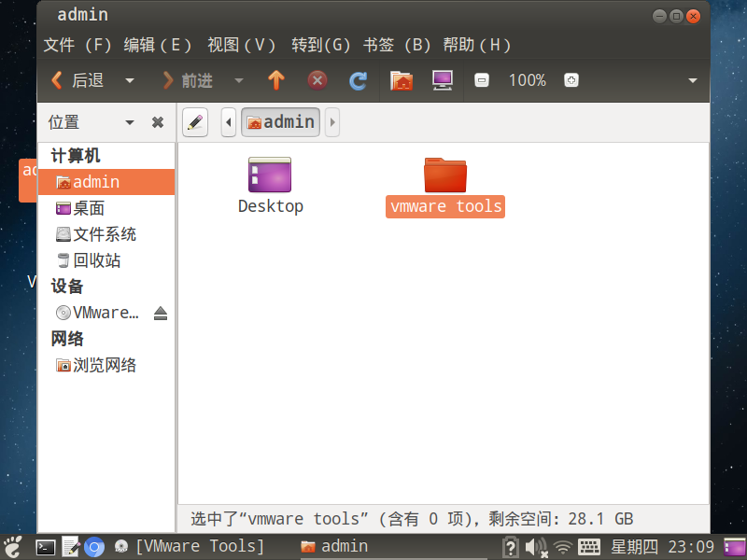Open the 后退 history dropdown arrow

130,81
